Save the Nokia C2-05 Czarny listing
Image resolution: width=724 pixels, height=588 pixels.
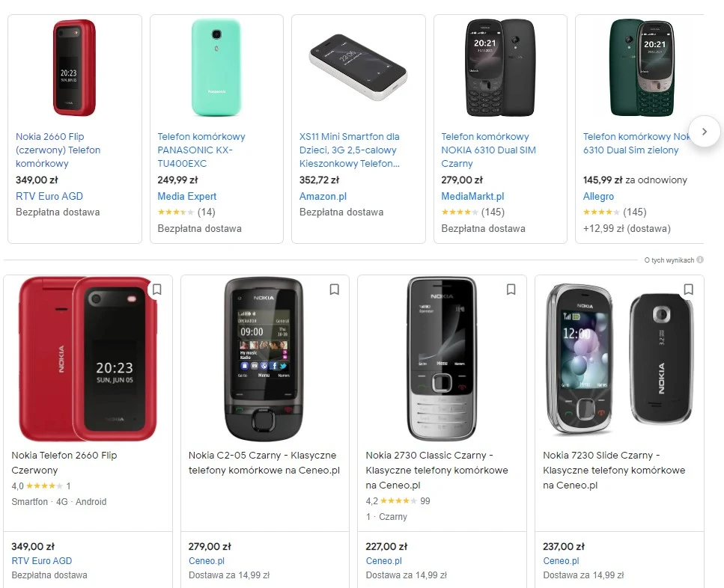(x=335, y=290)
